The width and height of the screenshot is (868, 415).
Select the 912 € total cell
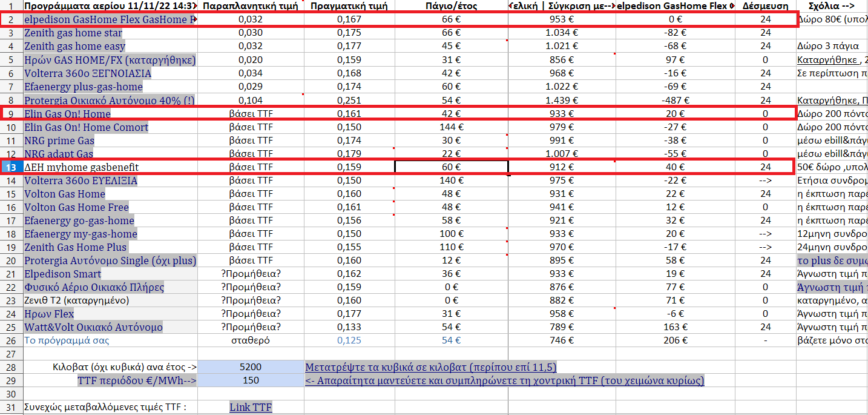(562, 167)
